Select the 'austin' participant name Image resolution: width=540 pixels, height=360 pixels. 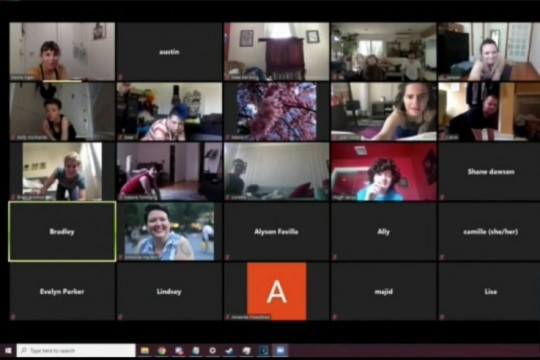[169, 52]
